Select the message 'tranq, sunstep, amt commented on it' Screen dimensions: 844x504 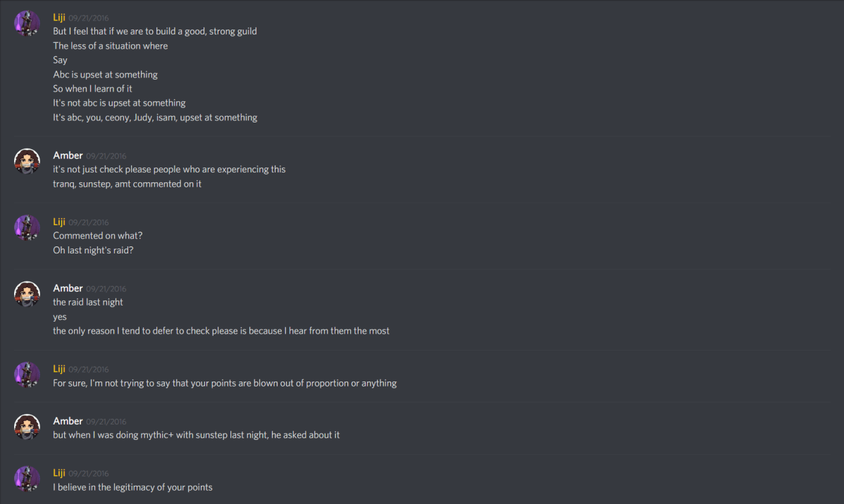point(127,183)
